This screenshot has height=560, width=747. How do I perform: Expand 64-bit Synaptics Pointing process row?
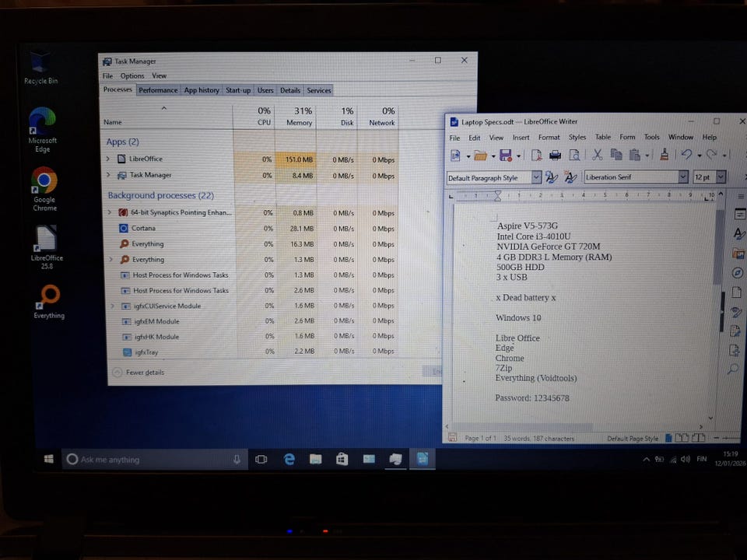pyautogui.click(x=110, y=212)
